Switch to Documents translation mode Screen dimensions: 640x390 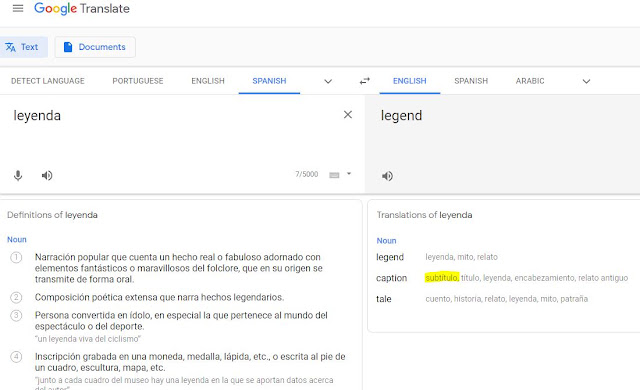(95, 47)
